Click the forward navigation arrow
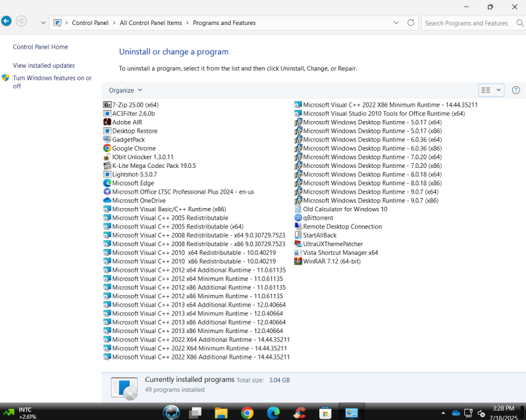Screen dimensions: 526x420 pos(21,21)
